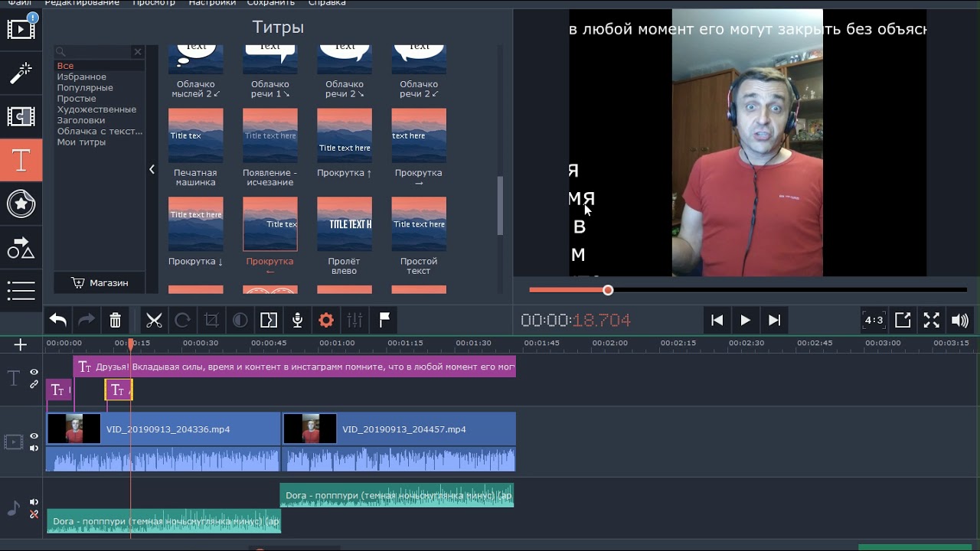Open the Магазин store button
980x551 pixels.
click(x=100, y=282)
